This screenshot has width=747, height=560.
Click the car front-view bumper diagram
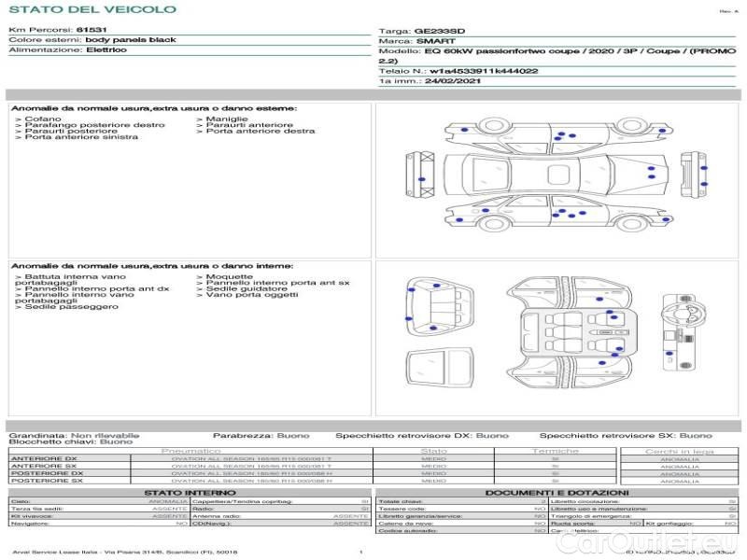693,175
